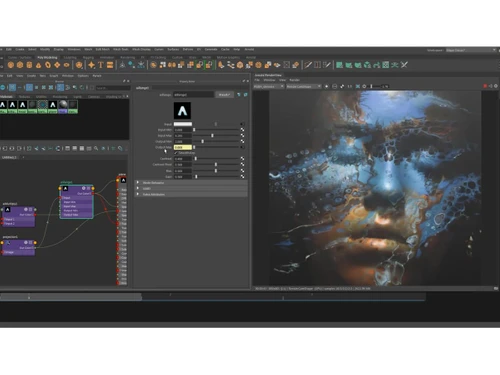Click the pause 1:1 icon in render view

tap(350, 86)
